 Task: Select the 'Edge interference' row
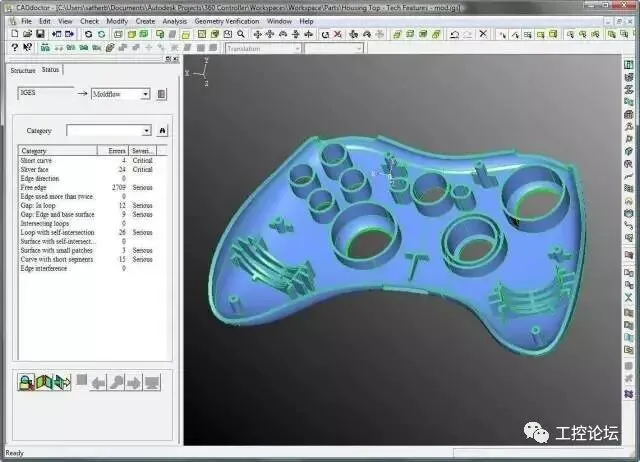(93, 268)
